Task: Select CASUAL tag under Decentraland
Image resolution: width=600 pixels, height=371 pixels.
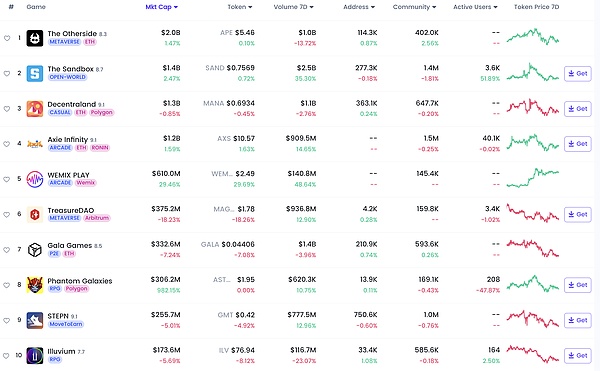Action: (x=60, y=112)
